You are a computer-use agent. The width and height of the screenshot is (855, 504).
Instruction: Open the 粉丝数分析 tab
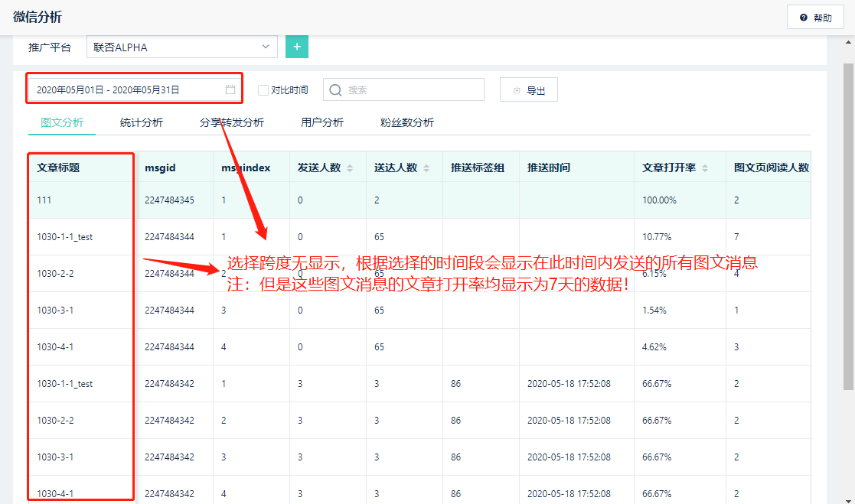click(407, 122)
